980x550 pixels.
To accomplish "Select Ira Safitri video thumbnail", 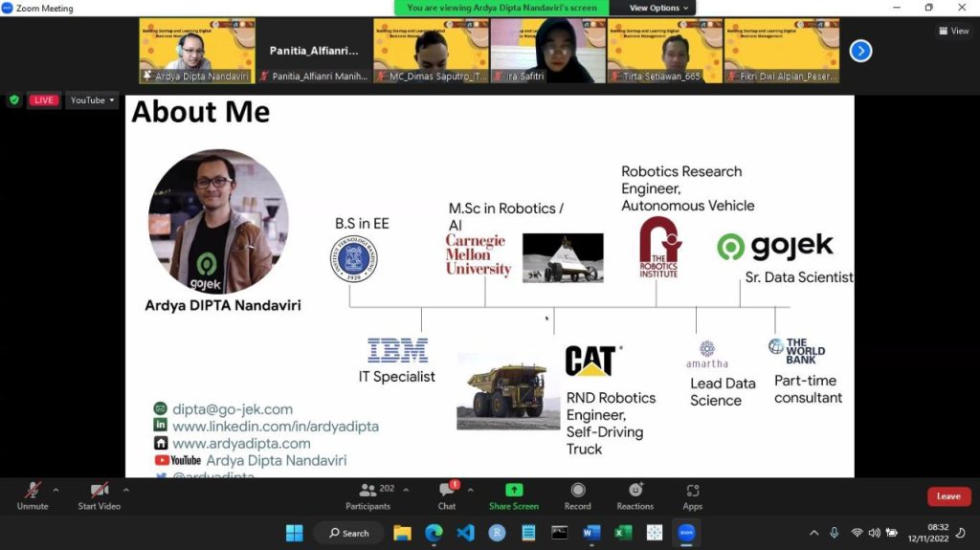I will click(548, 51).
